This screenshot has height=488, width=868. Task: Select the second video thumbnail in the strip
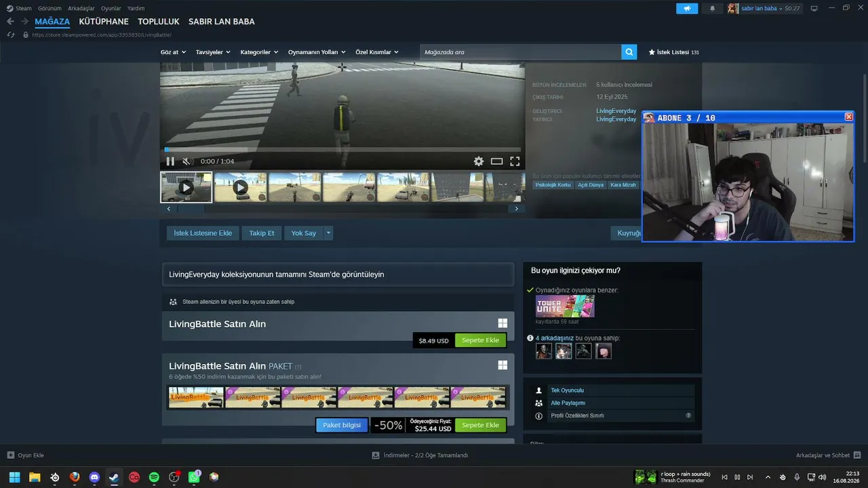[240, 187]
